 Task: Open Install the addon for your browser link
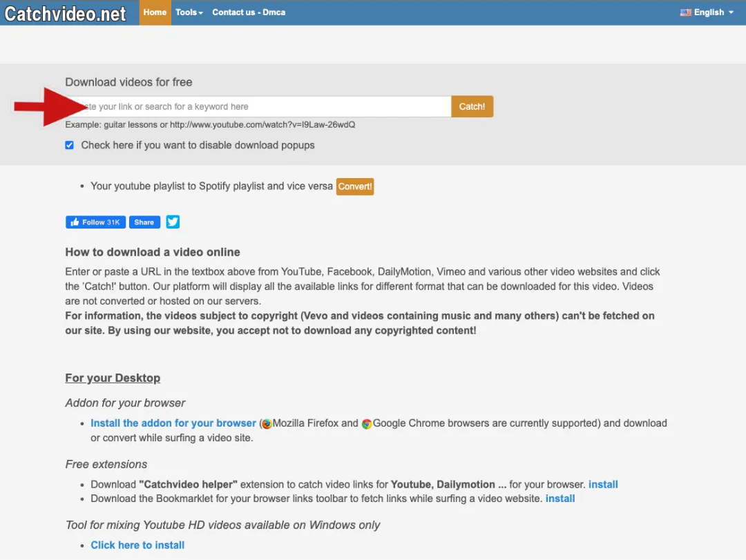click(173, 423)
